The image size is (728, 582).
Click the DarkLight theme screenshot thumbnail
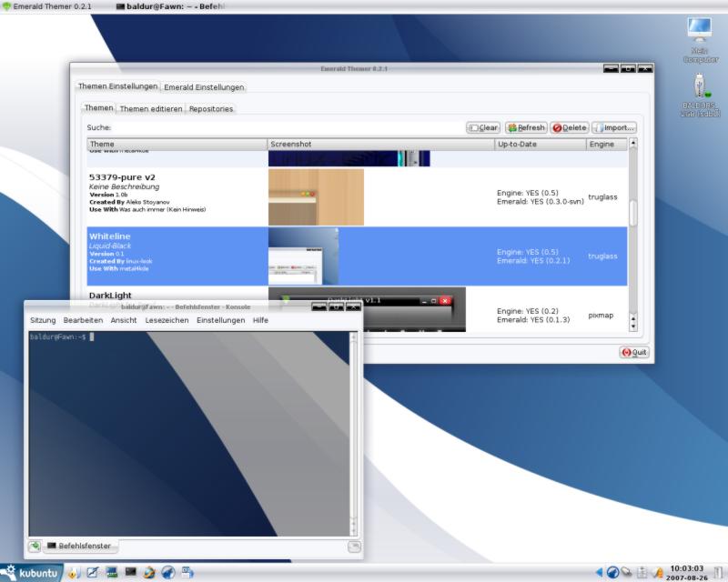coord(367,309)
